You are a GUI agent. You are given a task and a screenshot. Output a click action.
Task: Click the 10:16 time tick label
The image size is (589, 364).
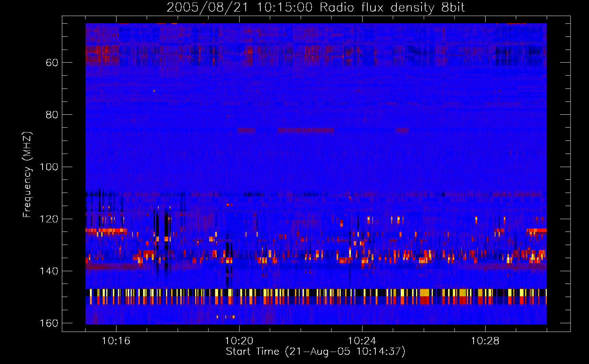click(116, 341)
